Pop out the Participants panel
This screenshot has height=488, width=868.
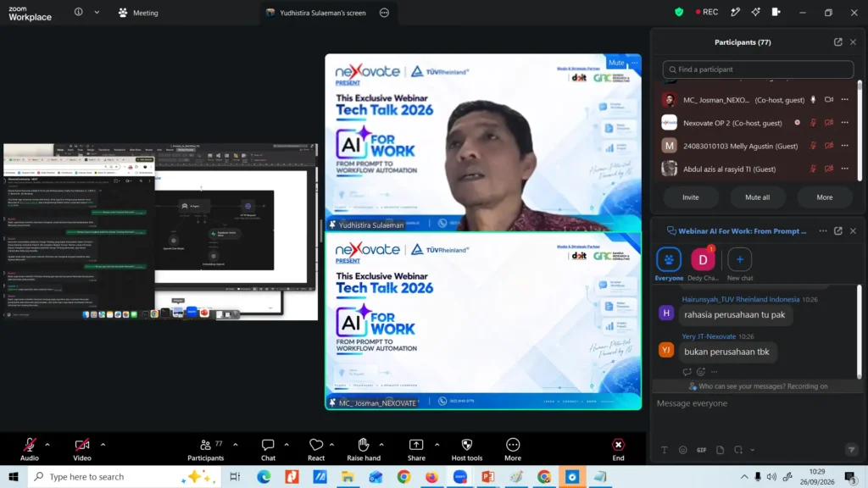tap(838, 42)
